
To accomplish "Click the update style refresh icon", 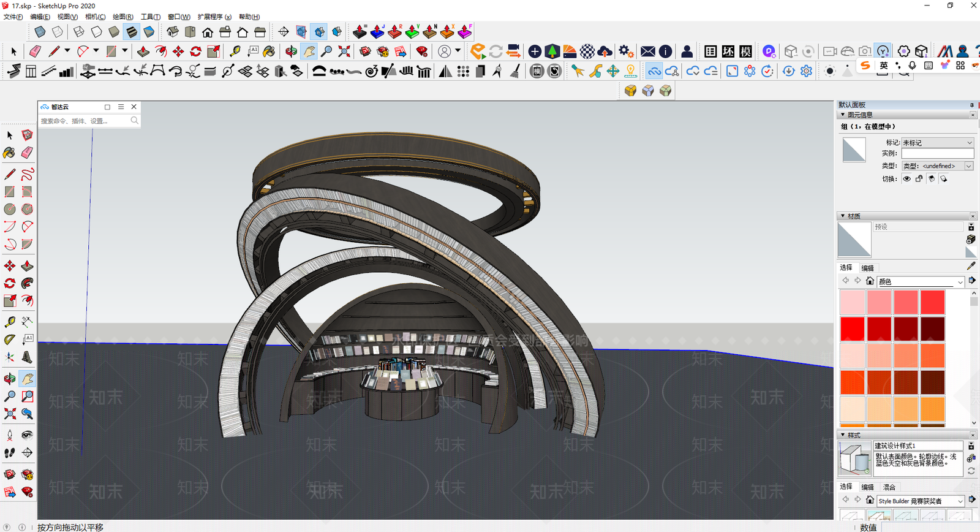I will 971,471.
